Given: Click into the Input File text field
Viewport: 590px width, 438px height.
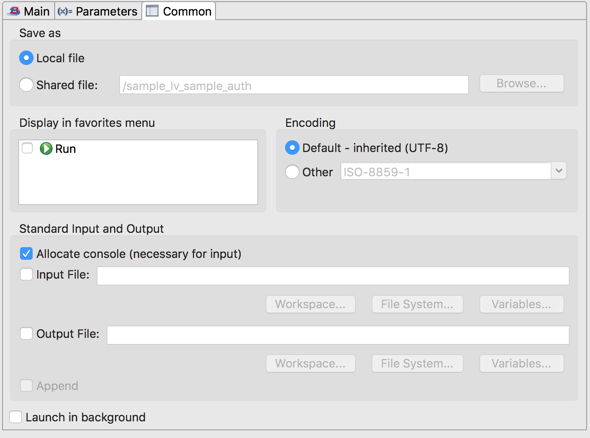Looking at the screenshot, I should click(x=333, y=276).
